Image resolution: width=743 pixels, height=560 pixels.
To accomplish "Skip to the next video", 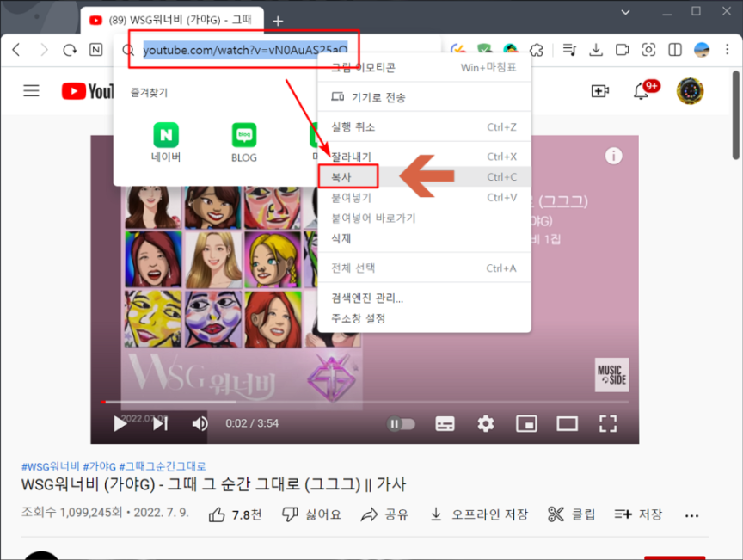I will tap(160, 423).
